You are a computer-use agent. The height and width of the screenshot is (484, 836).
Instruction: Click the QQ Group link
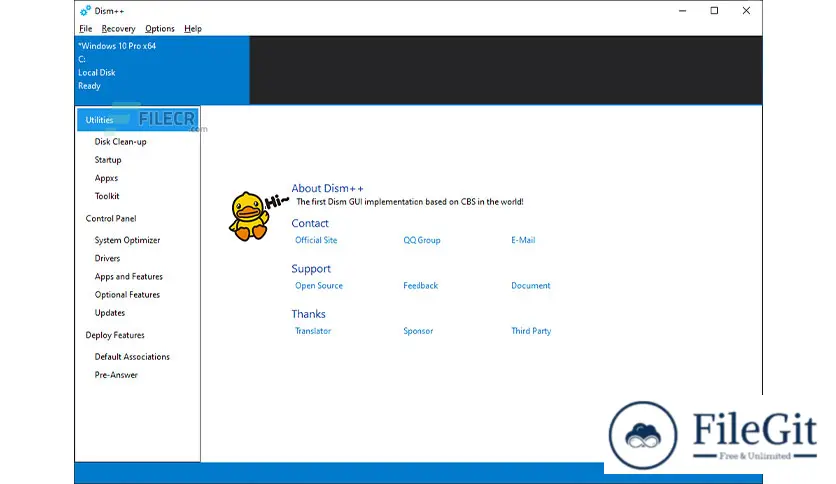(422, 240)
